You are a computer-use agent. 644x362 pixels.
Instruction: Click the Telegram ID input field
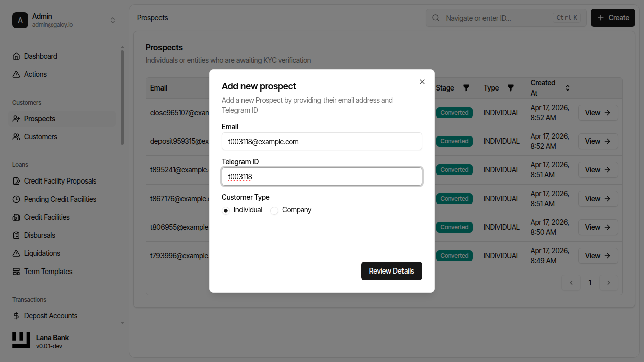(322, 176)
